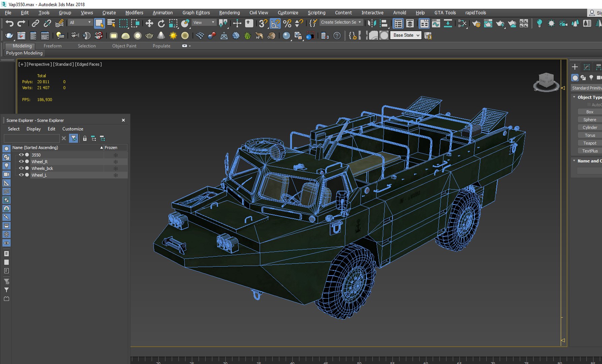Click the Select and Link chain icon
The width and height of the screenshot is (602, 364).
[35, 23]
